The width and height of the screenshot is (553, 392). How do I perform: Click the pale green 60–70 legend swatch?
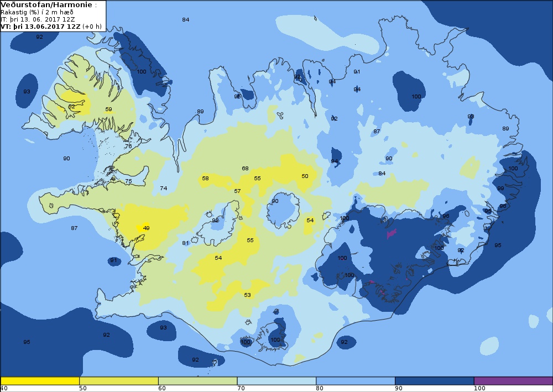198,381
